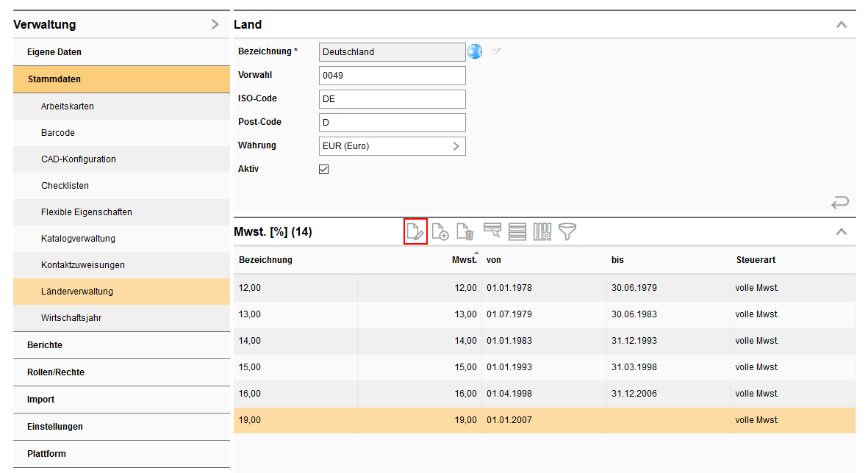The width and height of the screenshot is (868, 473).
Task: Add a new Mwst. entry with the plus-document icon
Action: (x=440, y=232)
